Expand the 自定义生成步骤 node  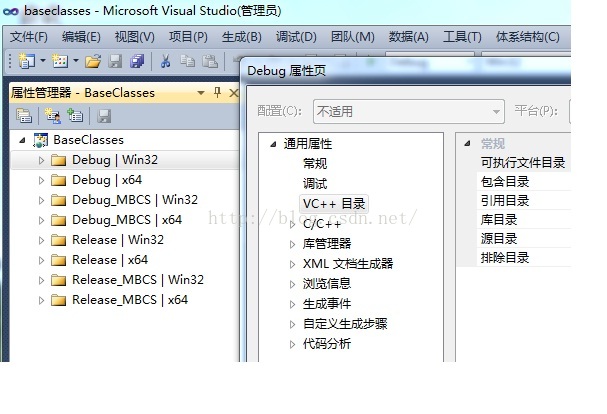coord(293,324)
